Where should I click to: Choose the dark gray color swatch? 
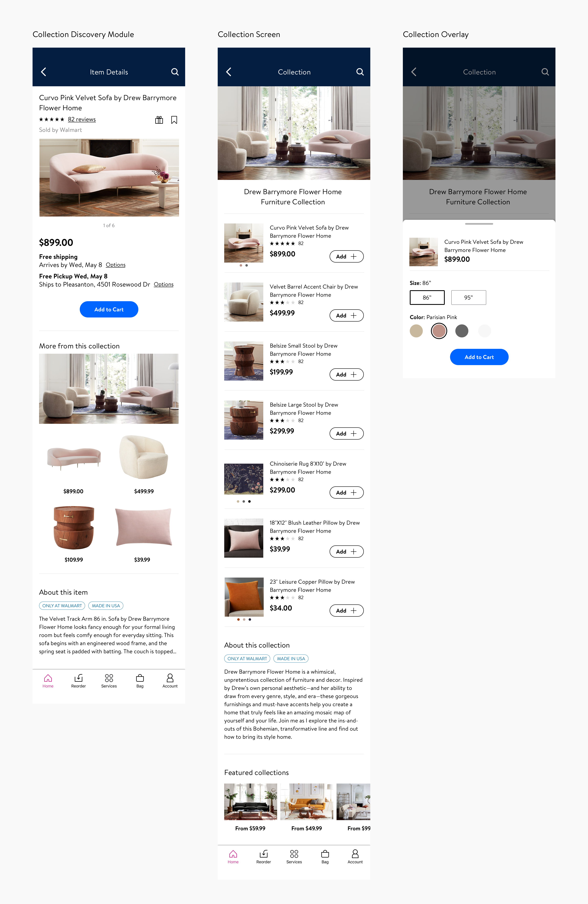461,331
